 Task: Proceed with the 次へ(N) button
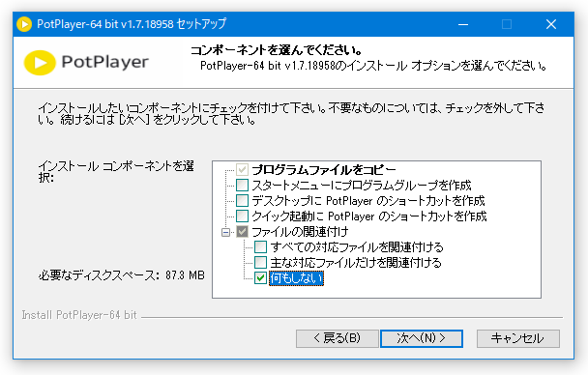pos(422,338)
